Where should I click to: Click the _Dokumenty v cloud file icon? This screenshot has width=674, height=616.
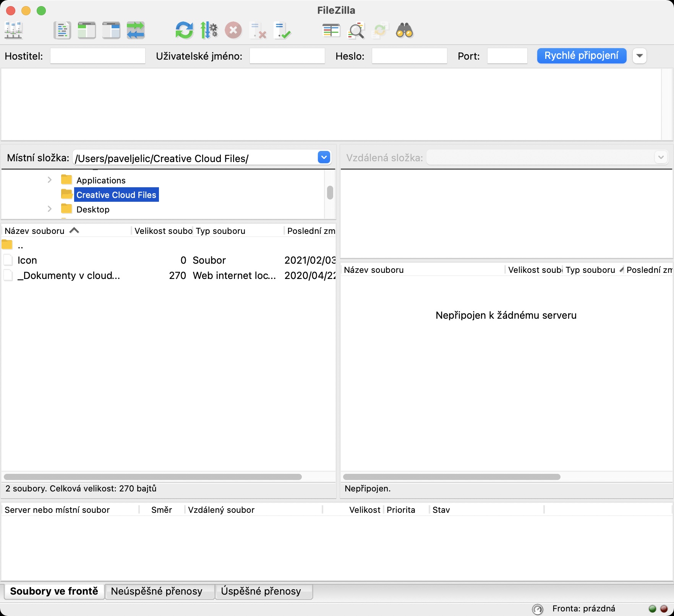point(8,276)
